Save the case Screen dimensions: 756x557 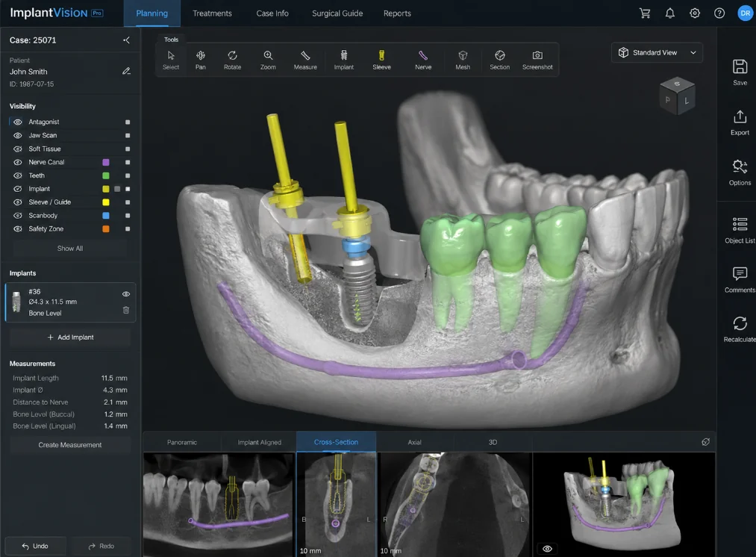[740, 72]
